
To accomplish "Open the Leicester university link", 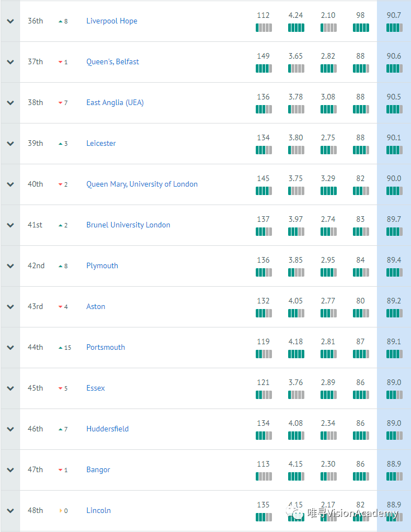I will tap(101, 144).
